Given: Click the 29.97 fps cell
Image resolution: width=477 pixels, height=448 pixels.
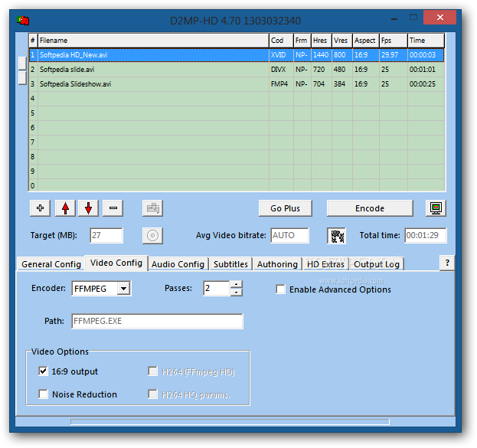Looking at the screenshot, I should coord(394,55).
